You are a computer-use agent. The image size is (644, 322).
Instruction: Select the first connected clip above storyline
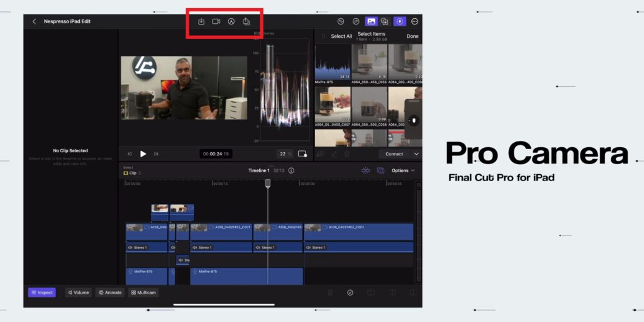coord(160,213)
